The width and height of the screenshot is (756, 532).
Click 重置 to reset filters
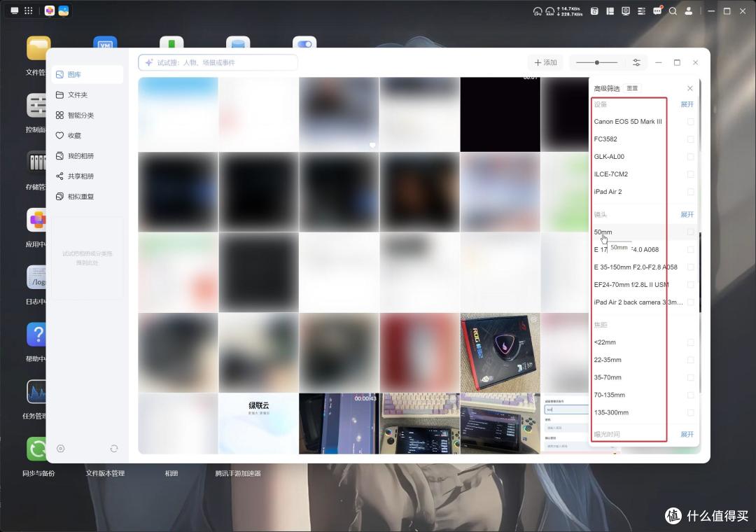tap(632, 88)
